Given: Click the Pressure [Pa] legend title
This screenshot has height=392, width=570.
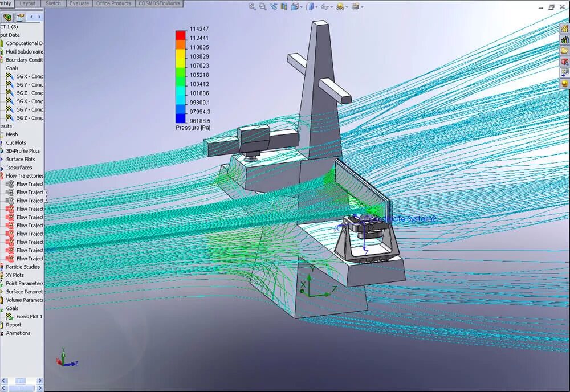Looking at the screenshot, I should 193,128.
